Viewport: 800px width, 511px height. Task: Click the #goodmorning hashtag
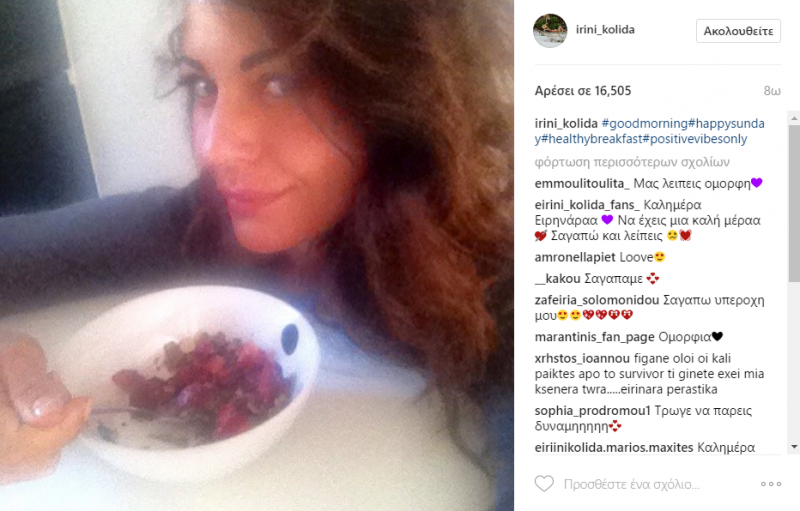pos(645,123)
